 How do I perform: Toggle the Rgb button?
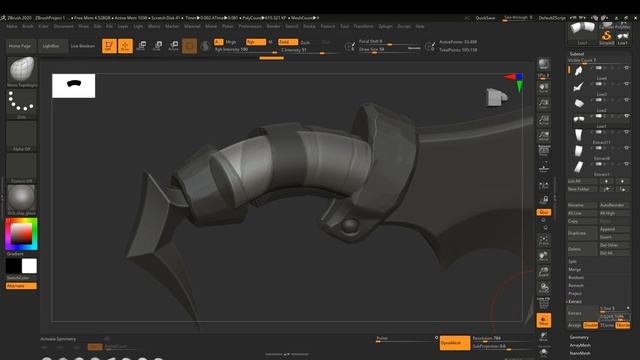tap(256, 42)
